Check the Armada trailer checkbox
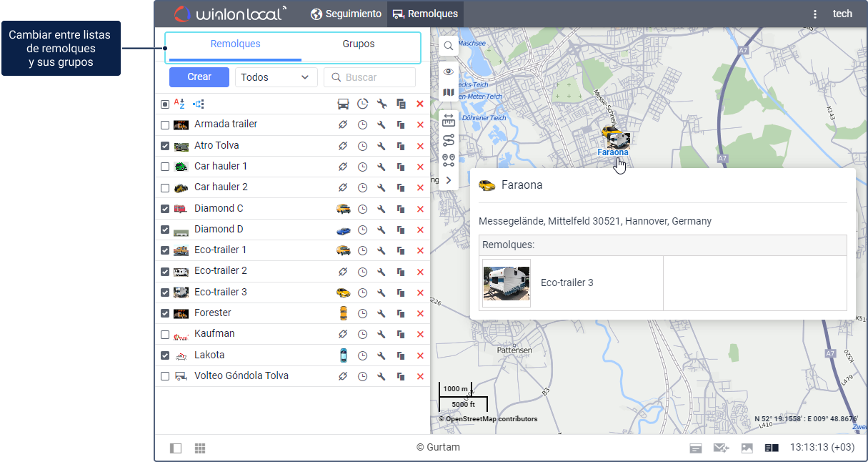This screenshot has width=868, height=462. coord(165,125)
